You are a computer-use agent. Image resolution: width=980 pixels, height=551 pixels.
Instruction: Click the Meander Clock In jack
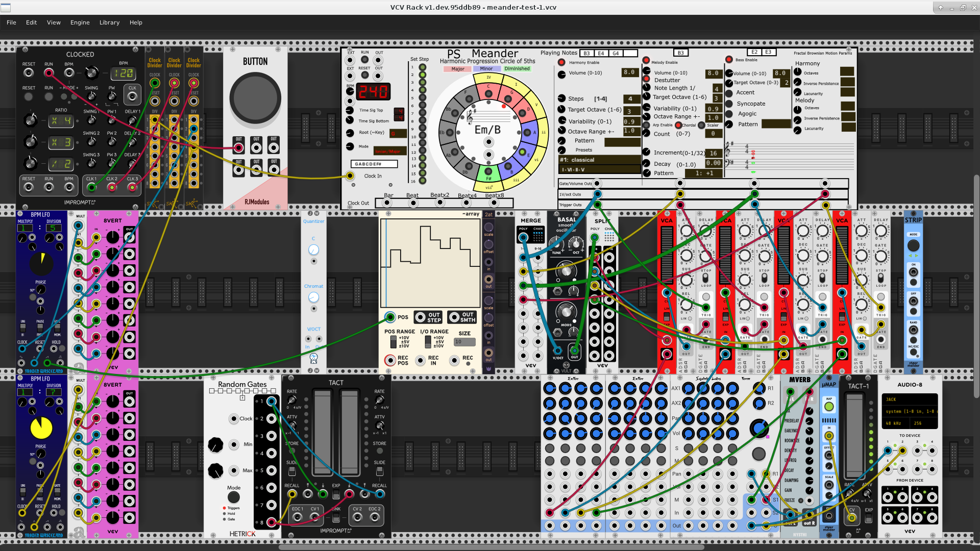point(350,176)
